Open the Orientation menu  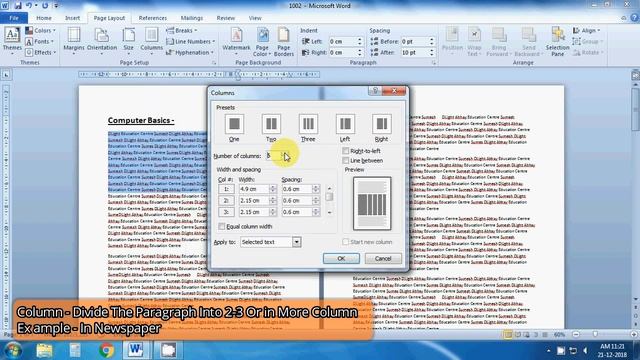tap(102, 41)
